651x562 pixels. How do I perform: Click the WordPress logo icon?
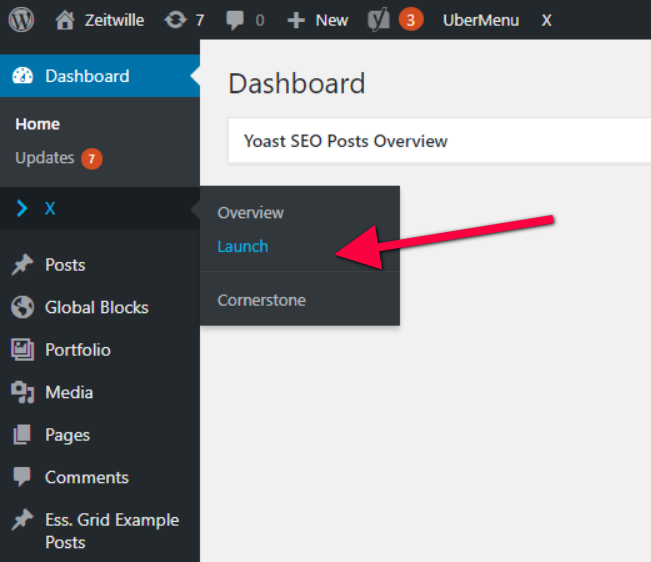(x=22, y=20)
